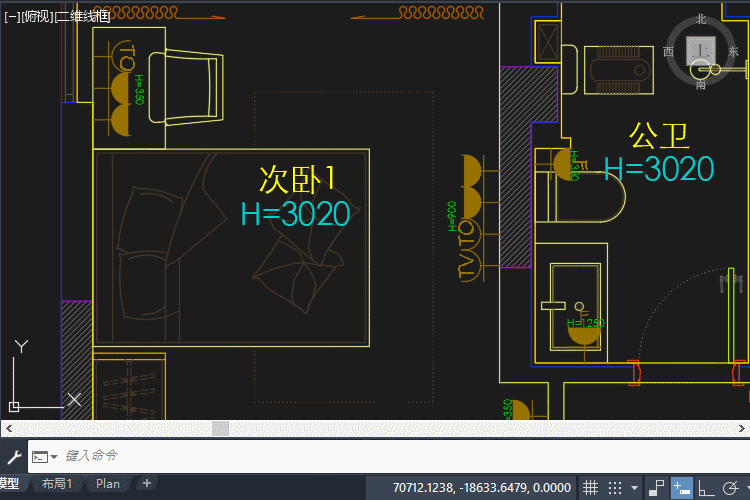Click the ortho mode icon

[706, 488]
